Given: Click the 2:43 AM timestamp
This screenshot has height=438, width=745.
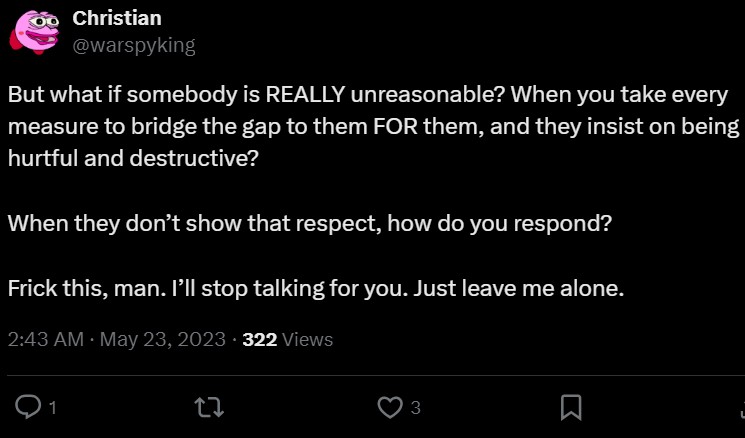Looking at the screenshot, I should pyautogui.click(x=46, y=339).
